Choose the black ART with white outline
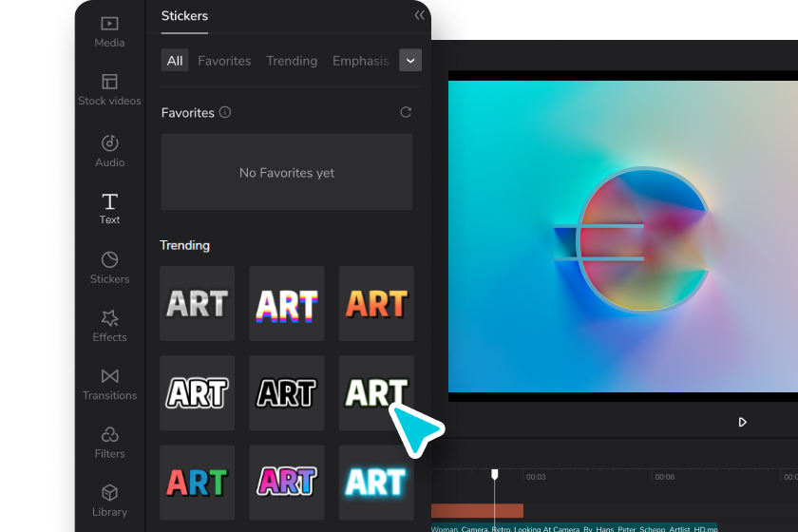 287,393
